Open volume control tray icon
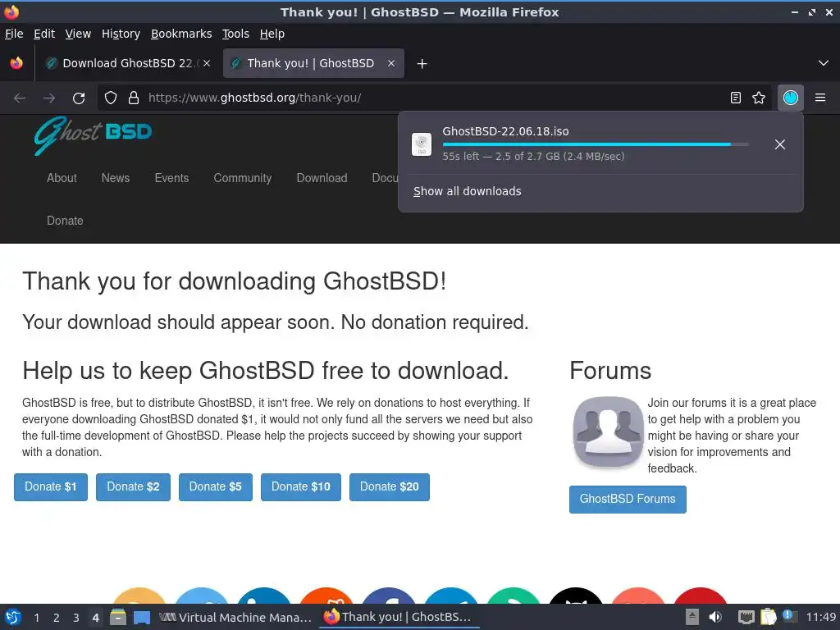This screenshot has width=840, height=630. pos(715,617)
